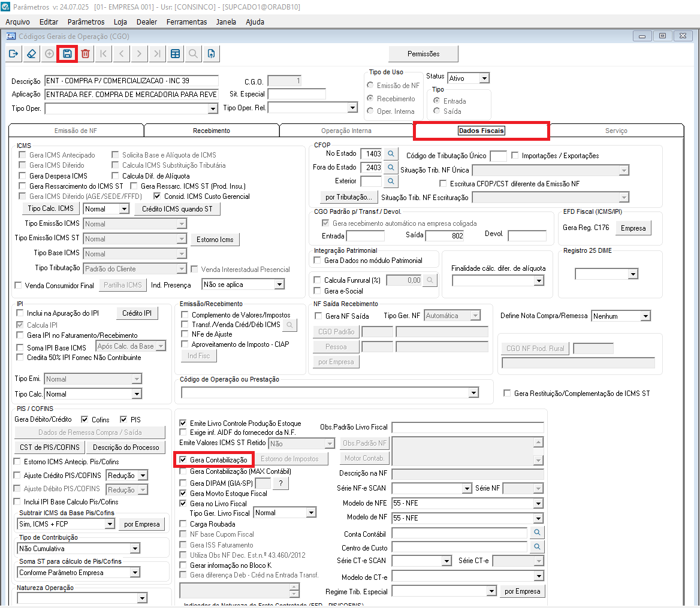The width and height of the screenshot is (700, 608).
Task: Open the Status Ativo dropdown
Action: point(484,78)
